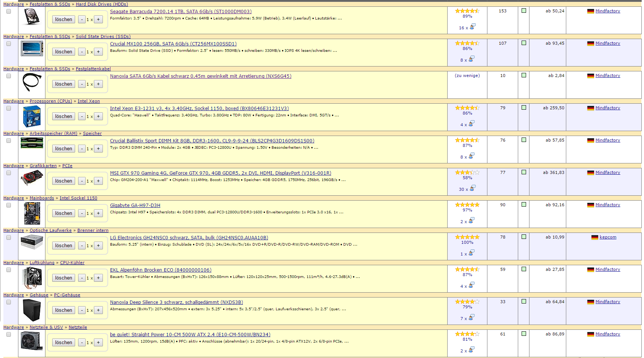Tick the left checkbox for Intel Xeon E3-1231

coord(9,108)
